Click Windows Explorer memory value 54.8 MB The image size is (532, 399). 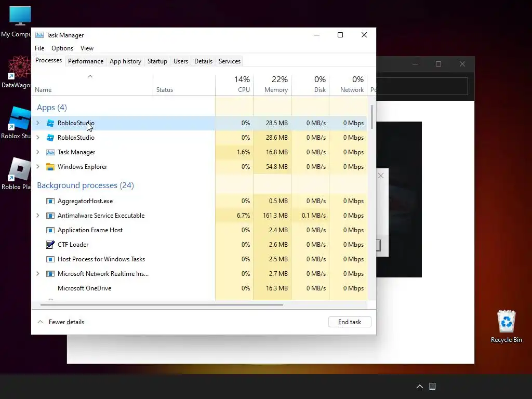[276, 167]
